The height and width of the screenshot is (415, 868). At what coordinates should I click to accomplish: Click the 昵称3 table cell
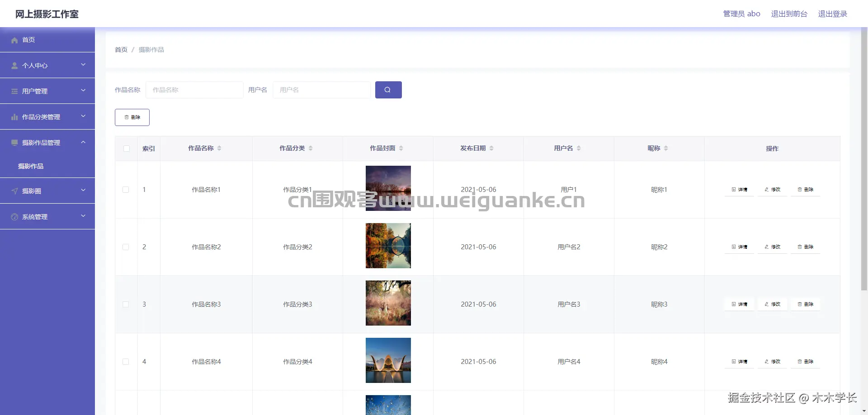(x=659, y=304)
